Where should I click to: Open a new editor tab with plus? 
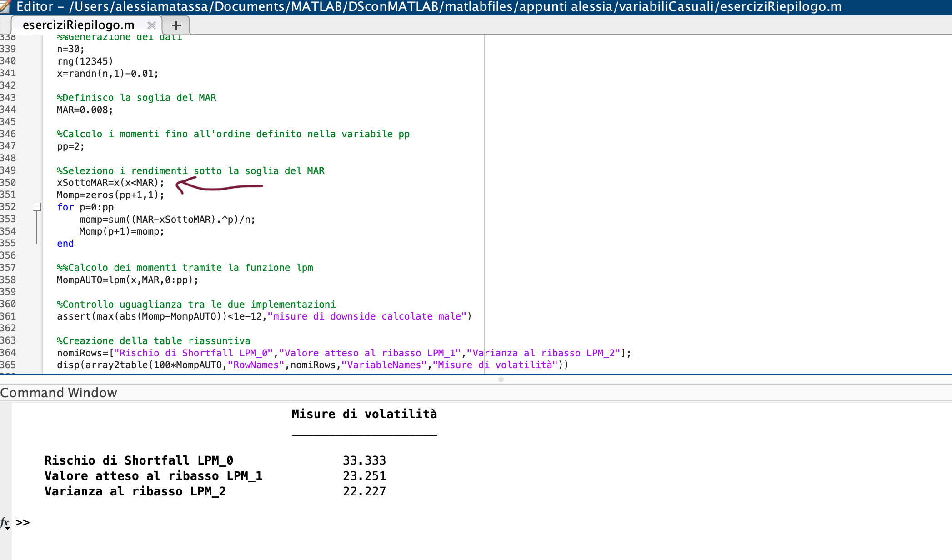[176, 25]
